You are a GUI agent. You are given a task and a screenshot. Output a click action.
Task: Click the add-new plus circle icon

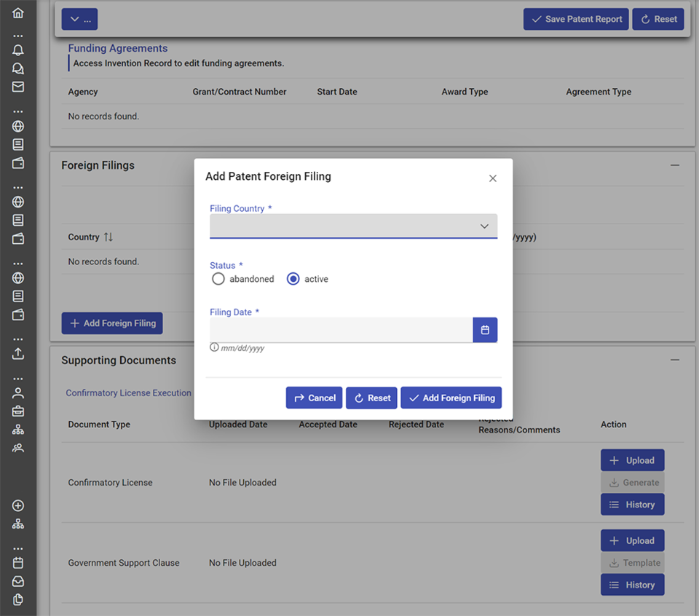pos(18,505)
